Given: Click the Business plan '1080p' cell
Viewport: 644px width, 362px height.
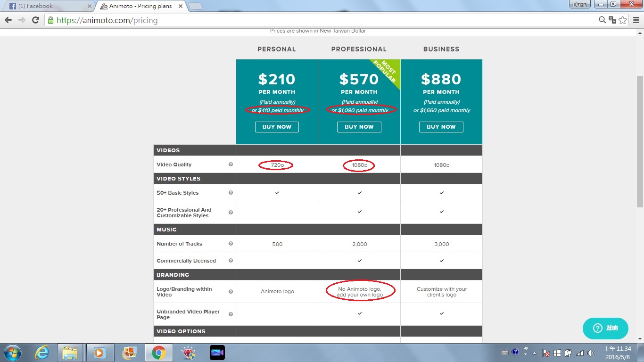Looking at the screenshot, I should pos(442,165).
